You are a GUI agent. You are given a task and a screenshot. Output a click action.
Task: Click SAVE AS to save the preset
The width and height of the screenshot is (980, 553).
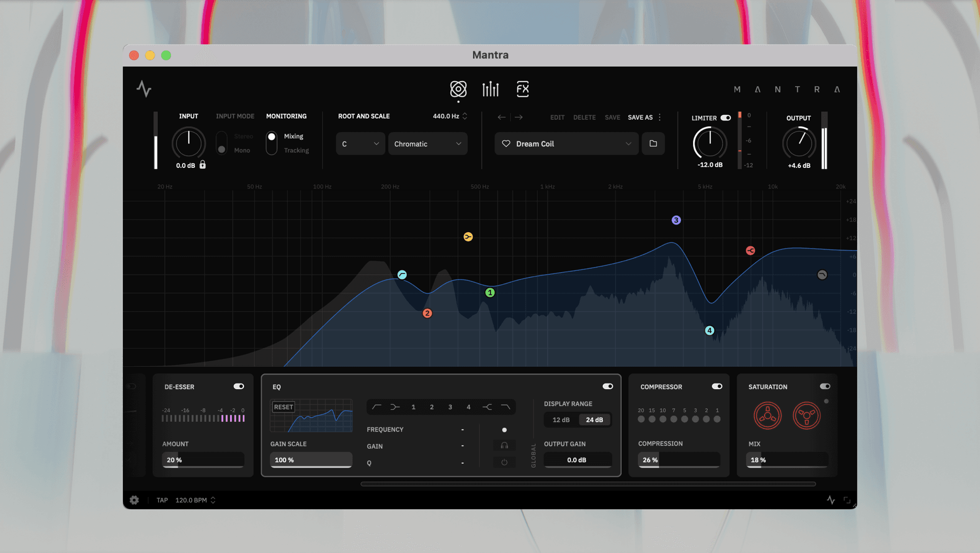(x=640, y=117)
